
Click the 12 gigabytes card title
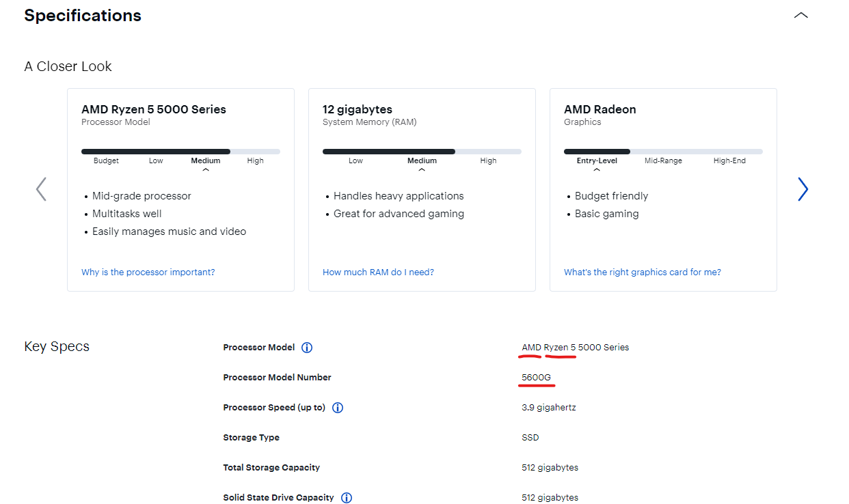coord(358,109)
